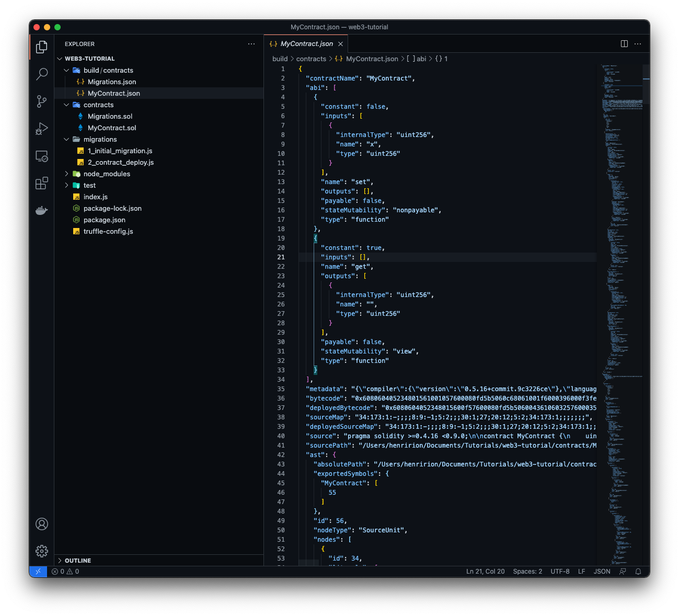Open package.json file

click(x=159, y=220)
